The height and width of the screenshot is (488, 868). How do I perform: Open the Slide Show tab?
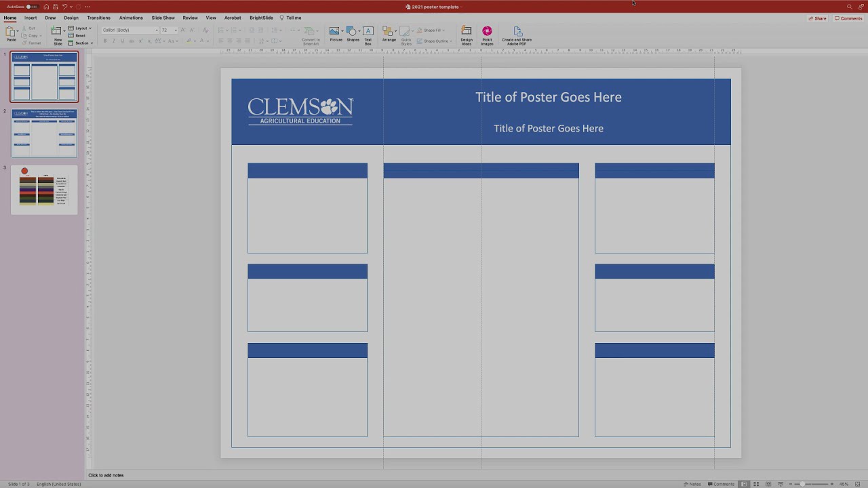tap(163, 18)
